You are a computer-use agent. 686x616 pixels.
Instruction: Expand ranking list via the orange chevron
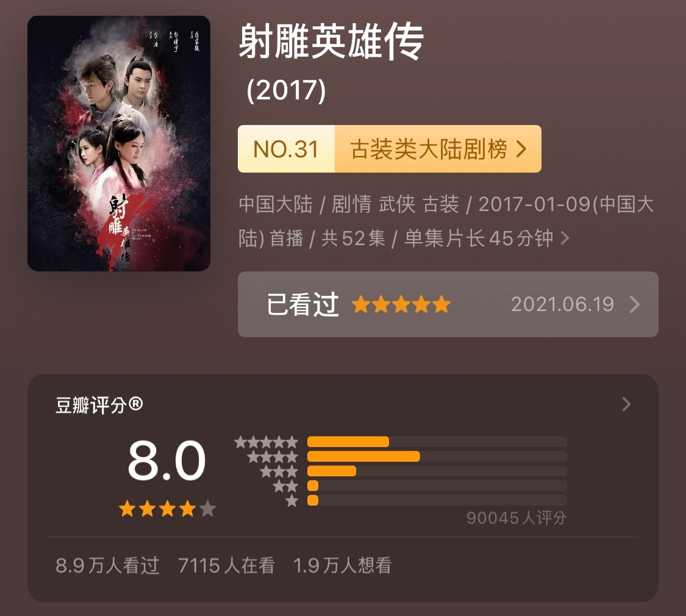(521, 149)
